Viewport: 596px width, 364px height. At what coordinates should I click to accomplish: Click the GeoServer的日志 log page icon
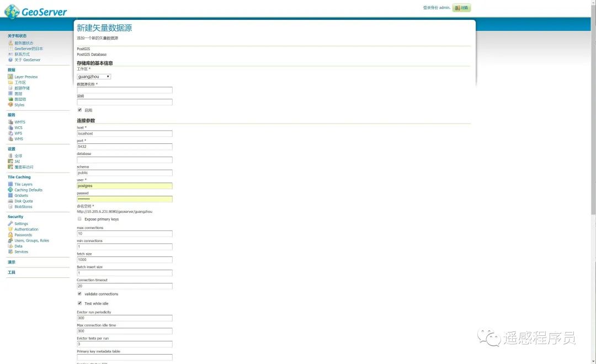point(10,49)
